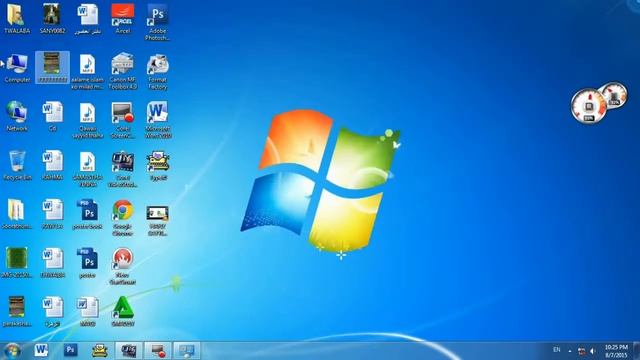The image size is (640, 360).
Task: Launch the Typeit! desktop shortcut
Action: tap(158, 166)
